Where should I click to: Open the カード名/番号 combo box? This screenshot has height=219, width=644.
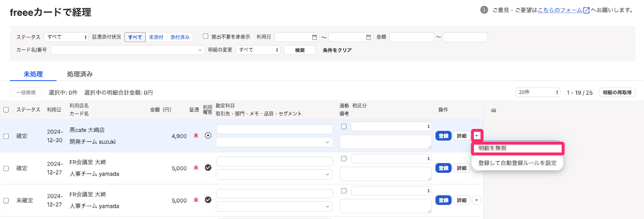click(x=127, y=50)
